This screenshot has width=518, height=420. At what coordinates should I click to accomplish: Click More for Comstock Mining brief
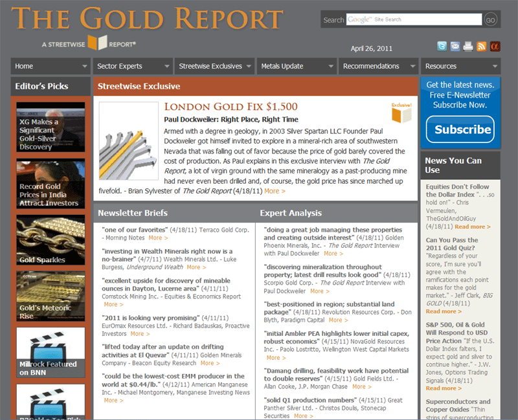[114, 304]
